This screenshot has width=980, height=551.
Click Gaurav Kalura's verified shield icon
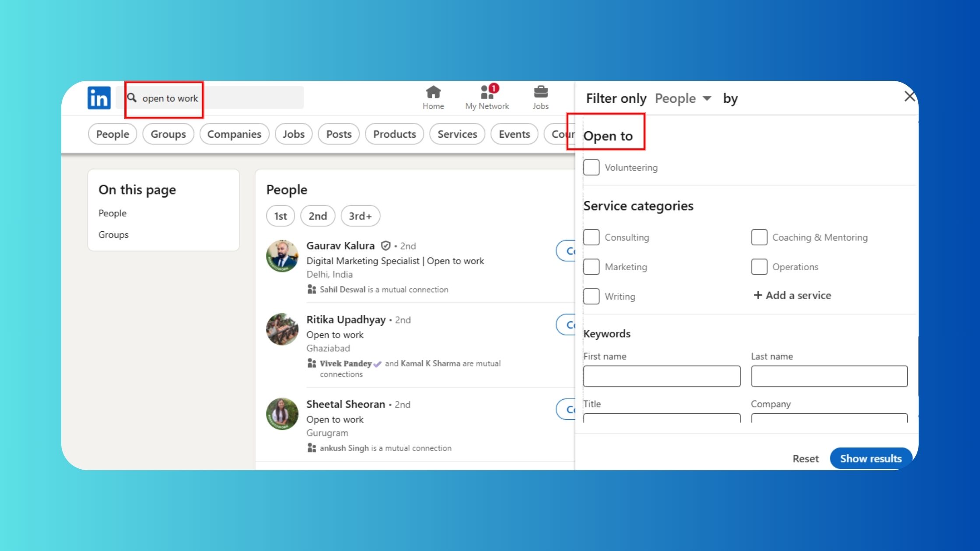[385, 246]
